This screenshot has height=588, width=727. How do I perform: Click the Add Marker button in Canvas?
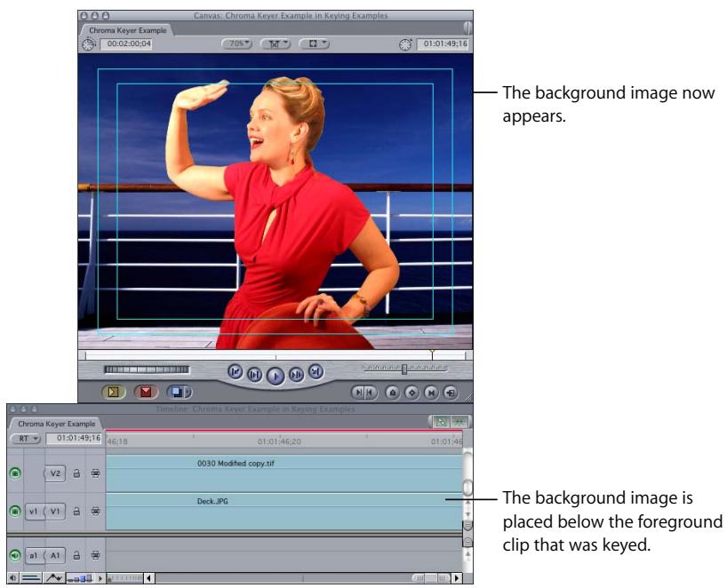point(393,393)
